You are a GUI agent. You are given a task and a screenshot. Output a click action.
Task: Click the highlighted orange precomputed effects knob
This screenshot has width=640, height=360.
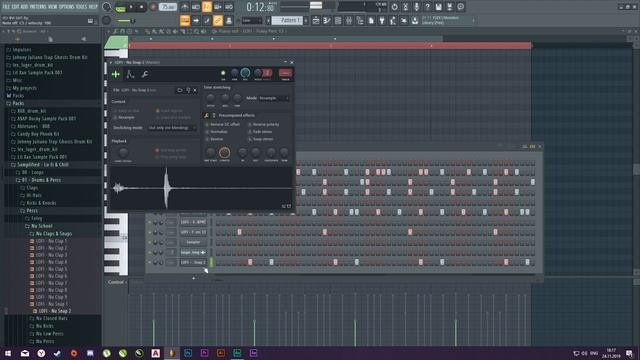click(x=224, y=153)
